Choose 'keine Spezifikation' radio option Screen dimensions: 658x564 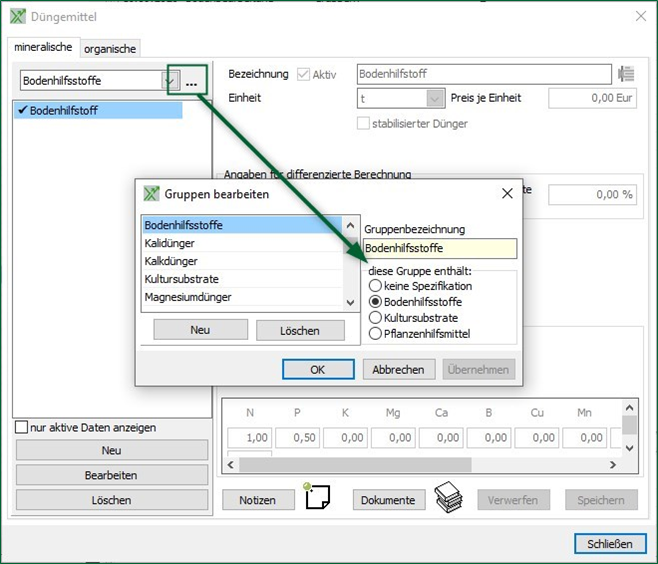[x=376, y=286]
